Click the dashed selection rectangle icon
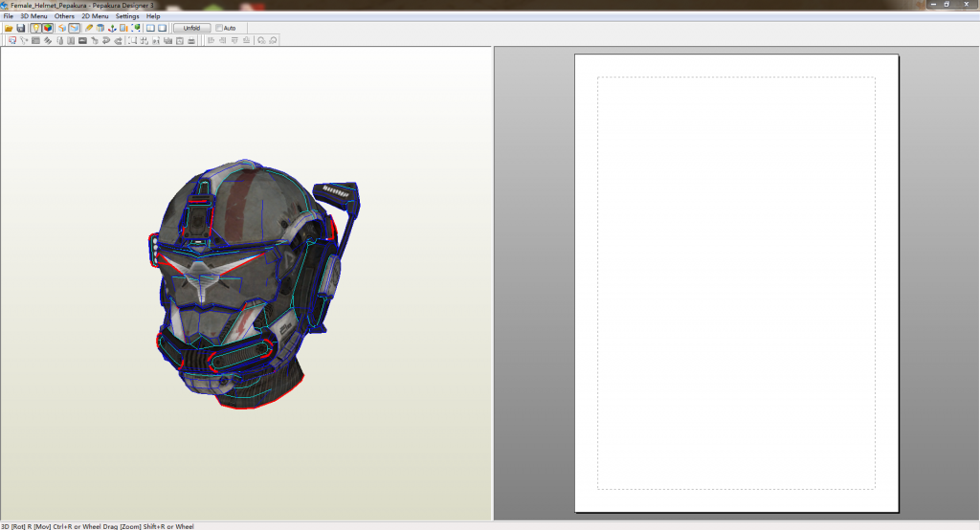The width and height of the screenshot is (980, 530). click(x=132, y=40)
